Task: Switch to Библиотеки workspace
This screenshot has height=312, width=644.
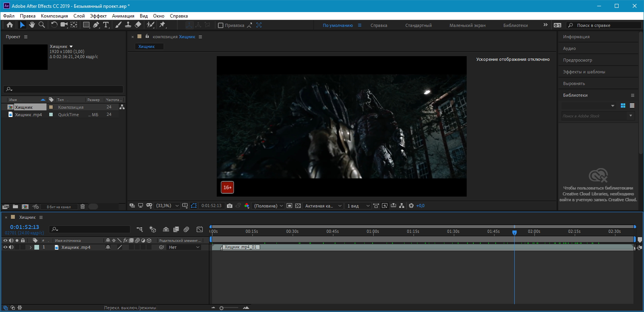Action: (x=516, y=25)
